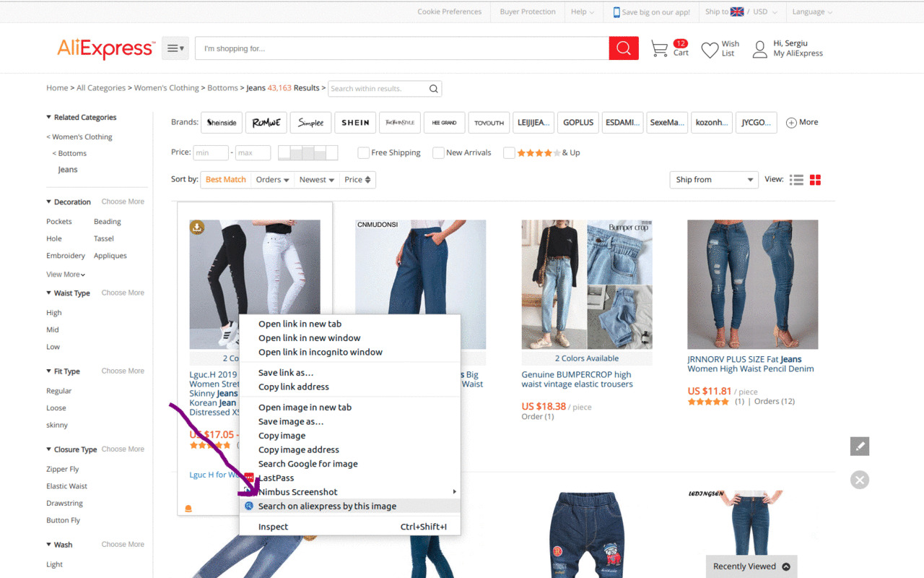This screenshot has height=578, width=924.
Task: Click Best Match sort option
Action: 226,180
